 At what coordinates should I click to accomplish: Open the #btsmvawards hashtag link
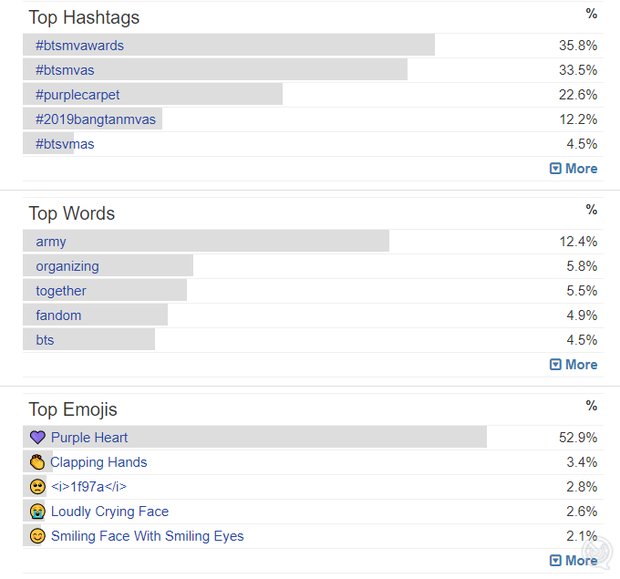tap(79, 45)
